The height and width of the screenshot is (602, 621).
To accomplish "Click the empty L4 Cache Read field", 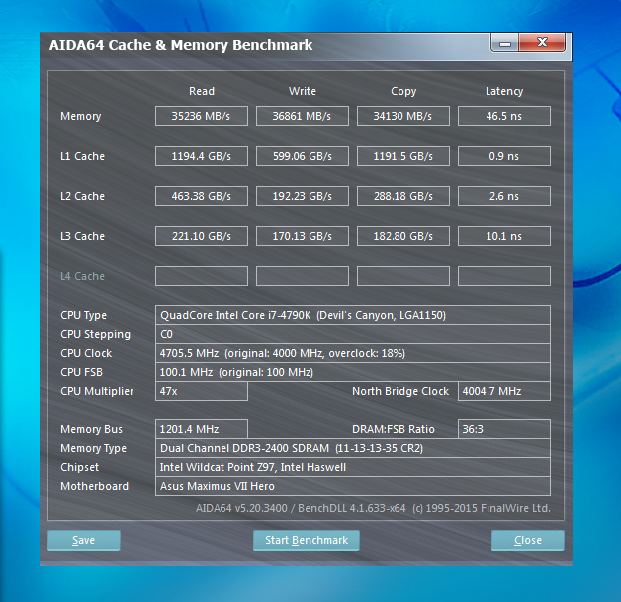I will (x=201, y=276).
